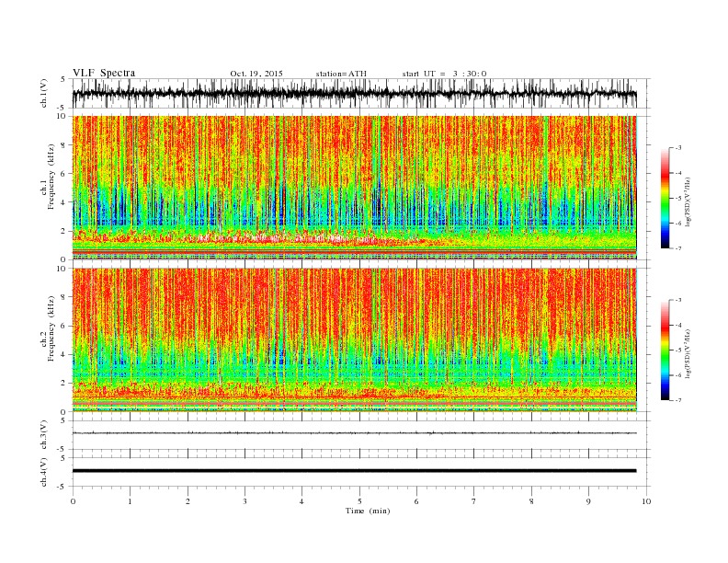Click the '5' tick on the bottom time axis

pos(359,501)
